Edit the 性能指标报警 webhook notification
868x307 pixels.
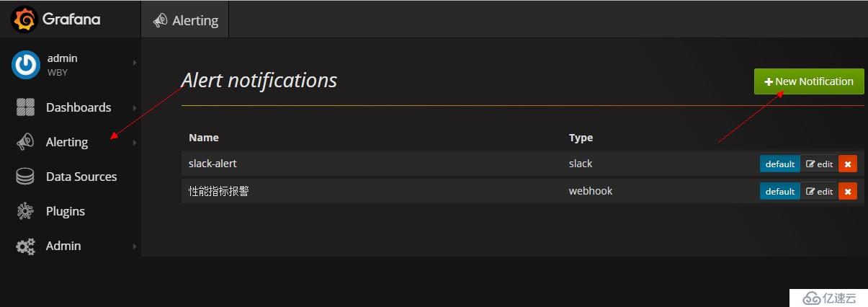click(x=820, y=192)
